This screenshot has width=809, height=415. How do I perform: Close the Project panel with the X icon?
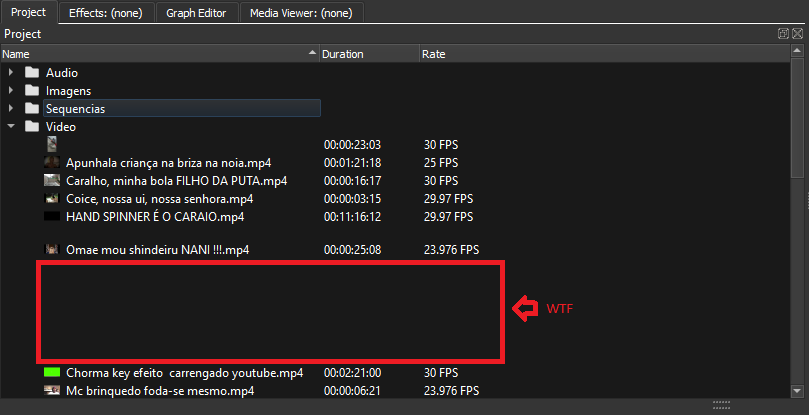[x=797, y=34]
